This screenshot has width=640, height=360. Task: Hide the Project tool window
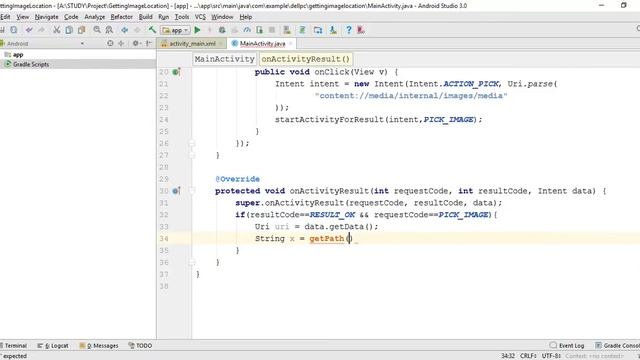click(149, 43)
